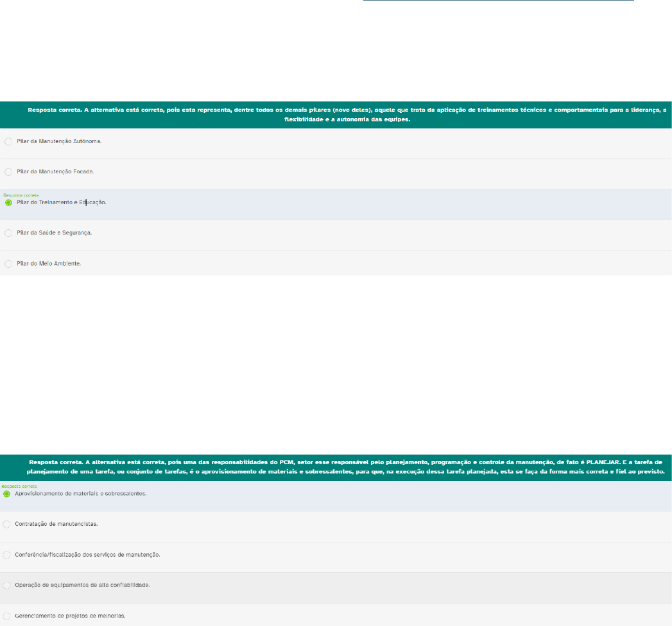Click the 'Pilar da Saúde e Segurança.' label

(54, 232)
